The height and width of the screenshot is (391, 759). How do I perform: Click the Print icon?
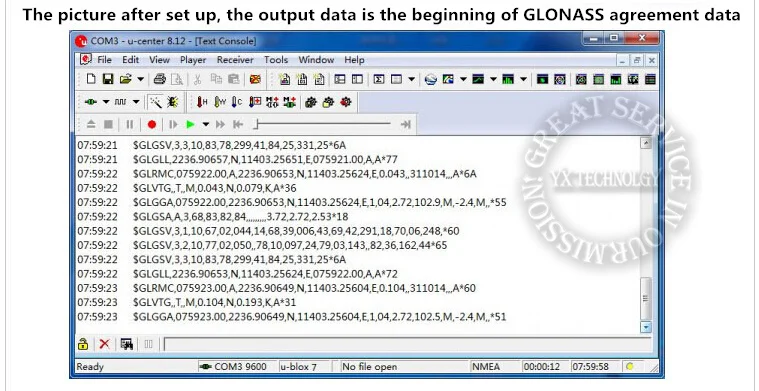point(160,79)
